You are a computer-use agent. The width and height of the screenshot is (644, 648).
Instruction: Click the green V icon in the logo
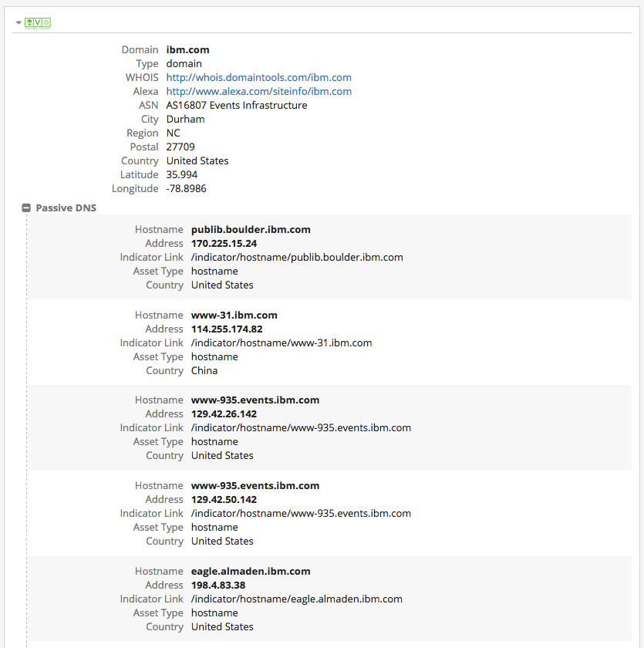38,23
